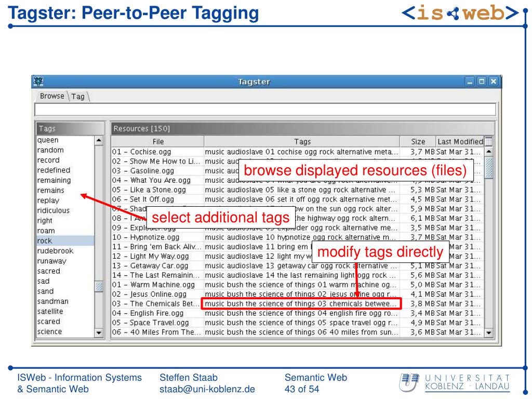Select file '02 – Show Me How to Li...'
This screenshot has height=399, width=532.
157,161
